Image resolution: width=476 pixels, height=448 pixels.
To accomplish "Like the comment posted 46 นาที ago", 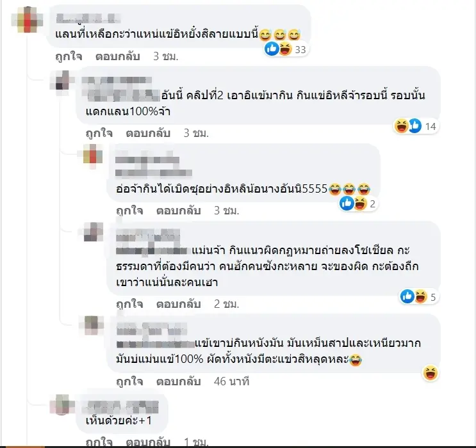I will pyautogui.click(x=129, y=381).
